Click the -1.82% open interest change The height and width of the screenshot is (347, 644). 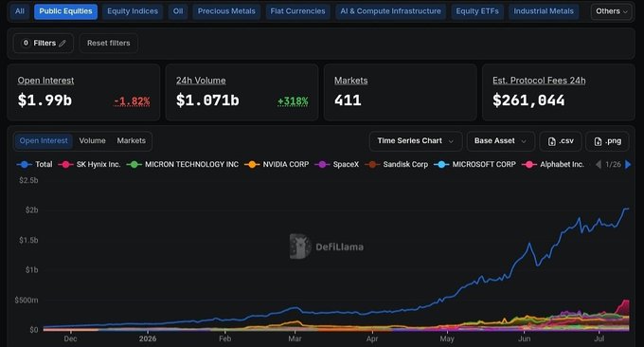tap(132, 101)
